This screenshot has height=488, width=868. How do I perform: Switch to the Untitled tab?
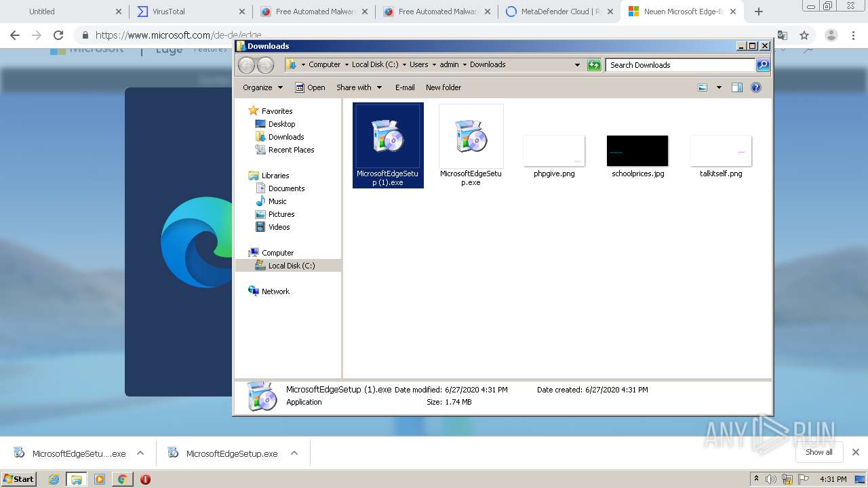[63, 12]
